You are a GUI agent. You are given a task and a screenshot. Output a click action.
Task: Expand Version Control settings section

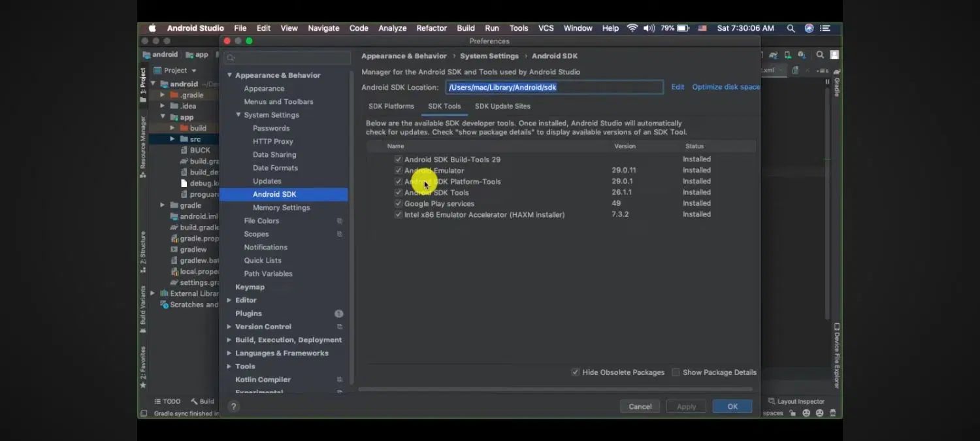(229, 327)
